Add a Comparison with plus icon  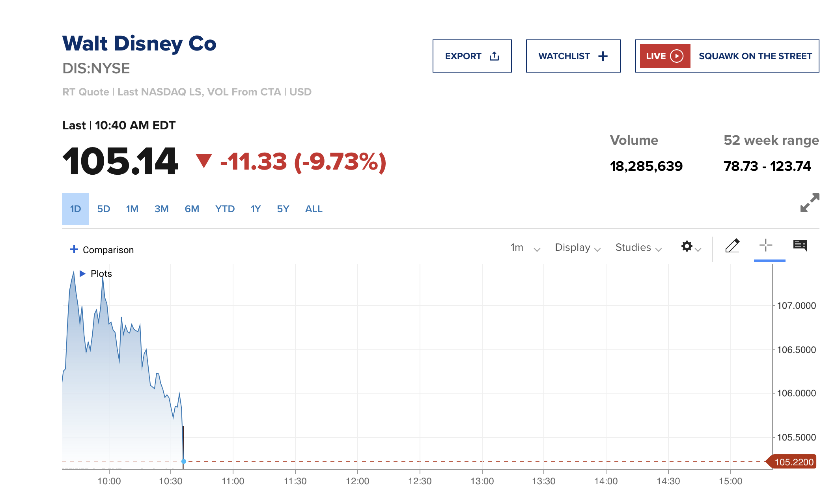[74, 249]
